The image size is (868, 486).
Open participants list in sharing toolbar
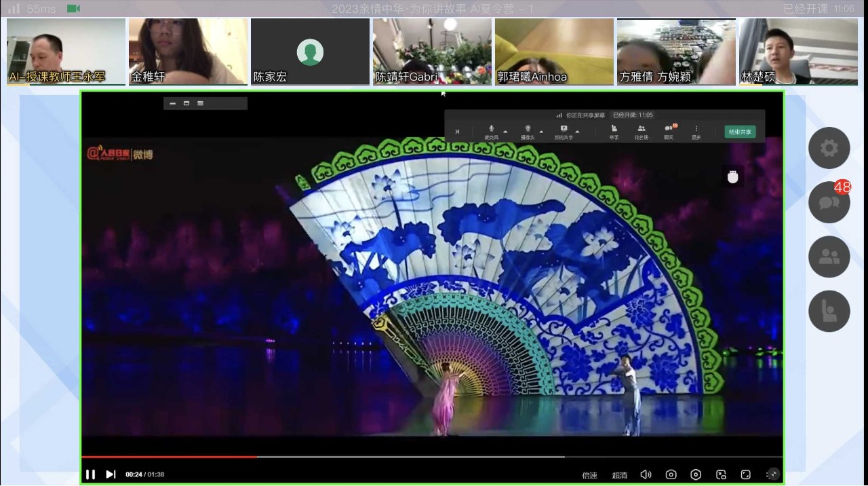pos(642,132)
